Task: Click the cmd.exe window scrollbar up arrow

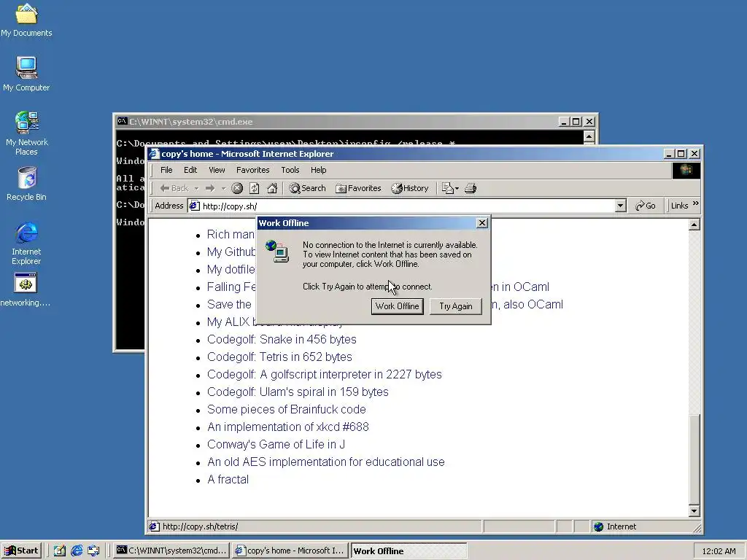Action: [589, 137]
